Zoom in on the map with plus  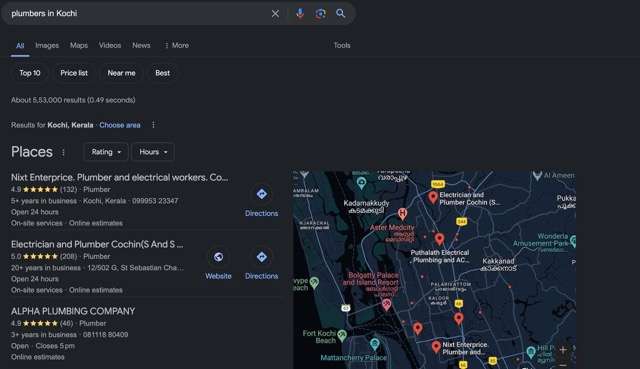click(563, 350)
